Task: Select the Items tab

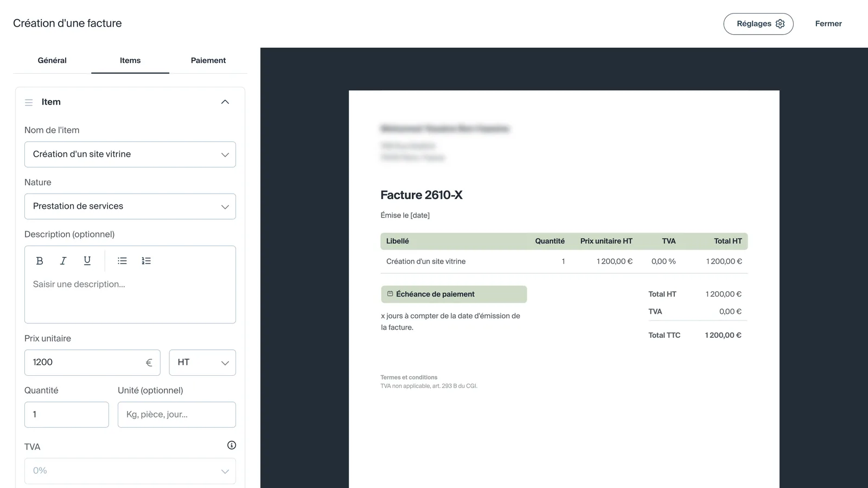Action: 130,60
